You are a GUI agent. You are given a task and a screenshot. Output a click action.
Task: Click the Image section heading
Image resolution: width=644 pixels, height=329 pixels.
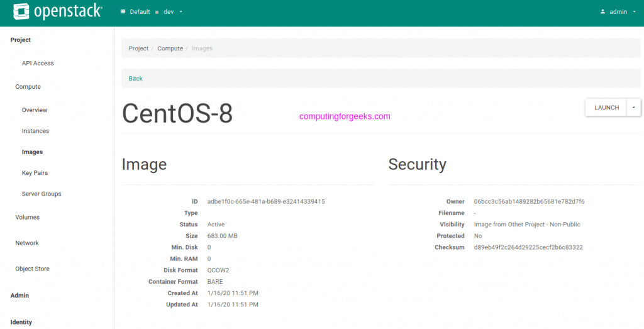point(144,164)
